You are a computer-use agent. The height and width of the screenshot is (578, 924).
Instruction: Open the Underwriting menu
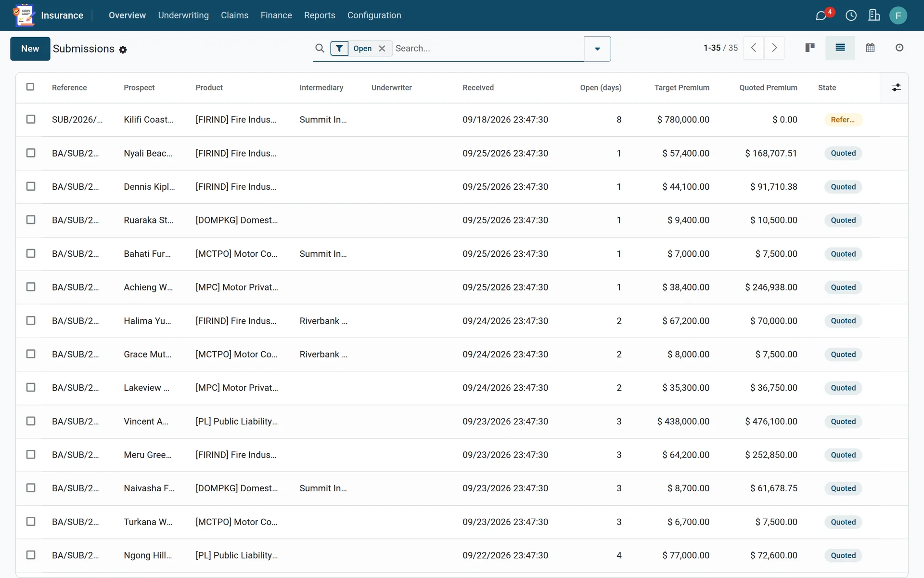point(183,15)
